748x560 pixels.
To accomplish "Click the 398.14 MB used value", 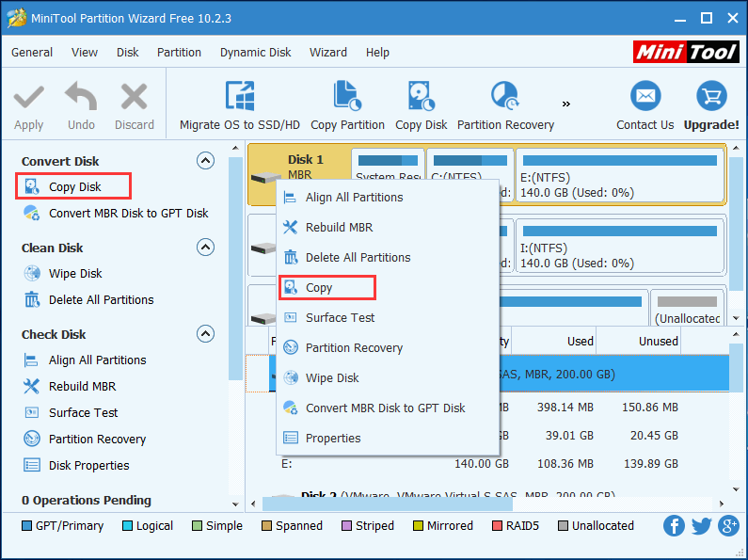I will click(x=565, y=407).
